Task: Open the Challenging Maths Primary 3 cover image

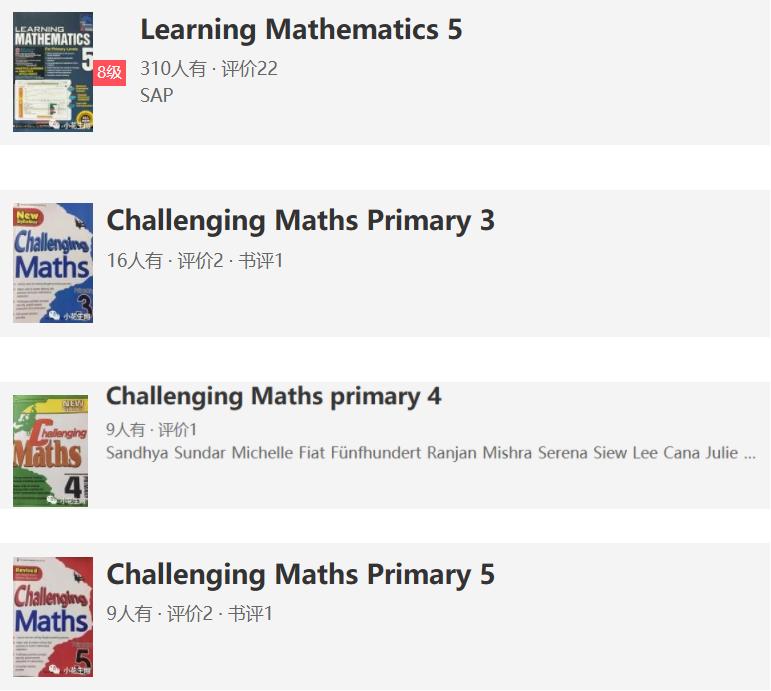Action: point(52,263)
